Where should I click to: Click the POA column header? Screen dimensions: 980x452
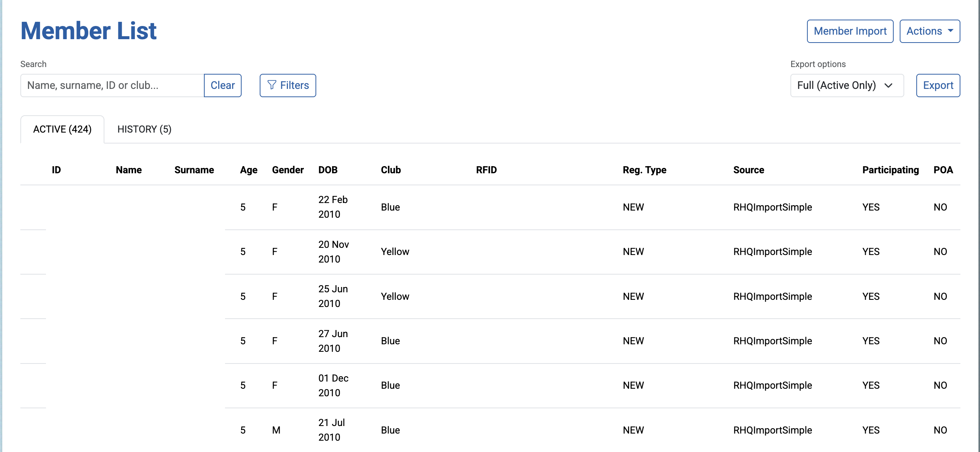[x=943, y=170]
